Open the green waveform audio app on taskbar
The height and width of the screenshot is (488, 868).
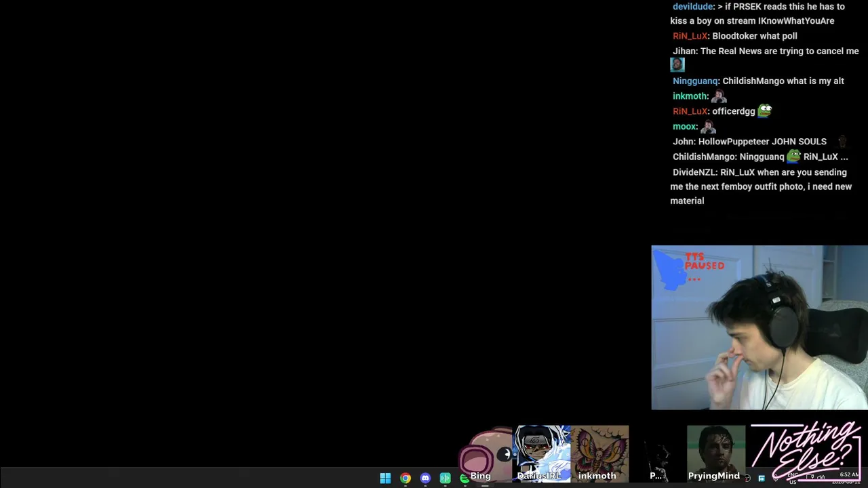445,479
